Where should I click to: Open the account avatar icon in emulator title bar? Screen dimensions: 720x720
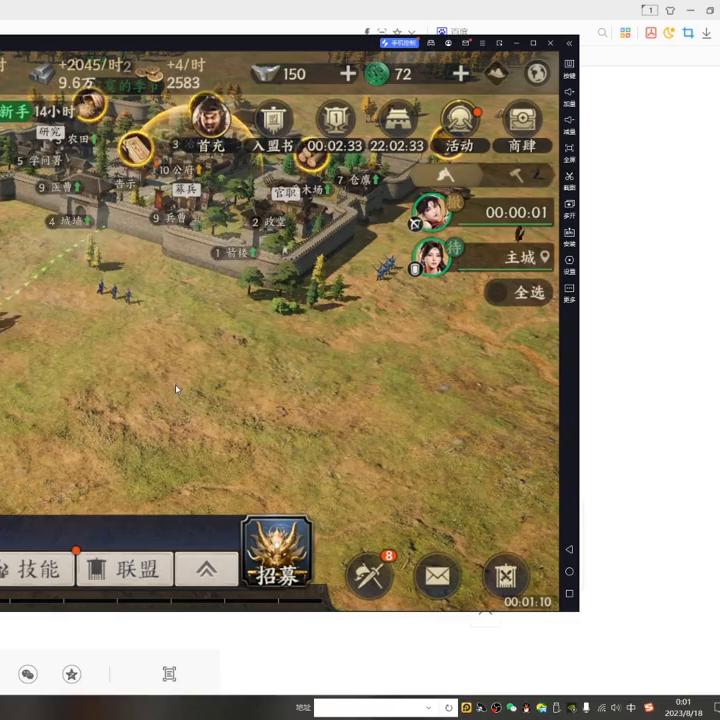pos(448,43)
